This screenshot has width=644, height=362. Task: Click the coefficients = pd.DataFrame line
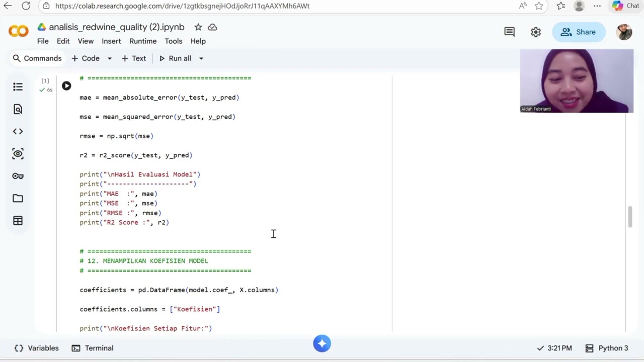[179, 290]
